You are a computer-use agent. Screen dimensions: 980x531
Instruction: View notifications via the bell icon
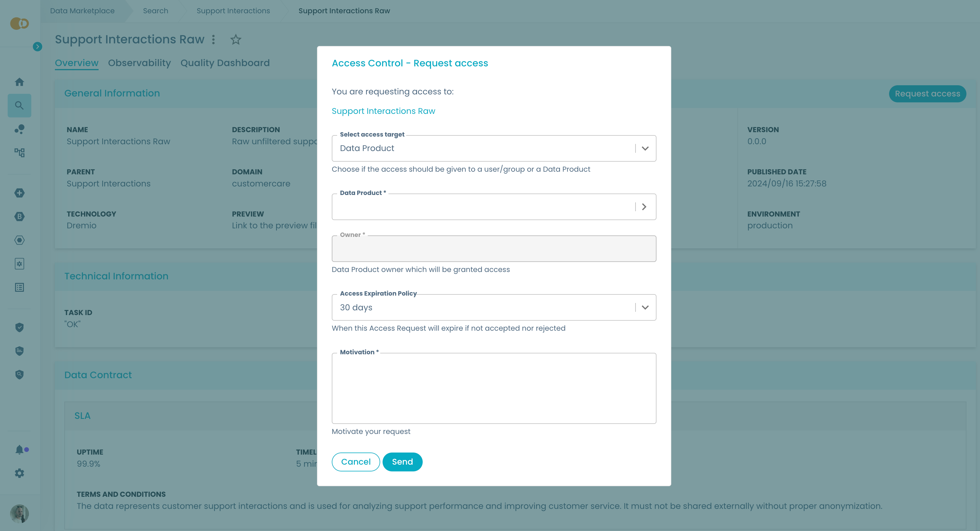(x=19, y=450)
